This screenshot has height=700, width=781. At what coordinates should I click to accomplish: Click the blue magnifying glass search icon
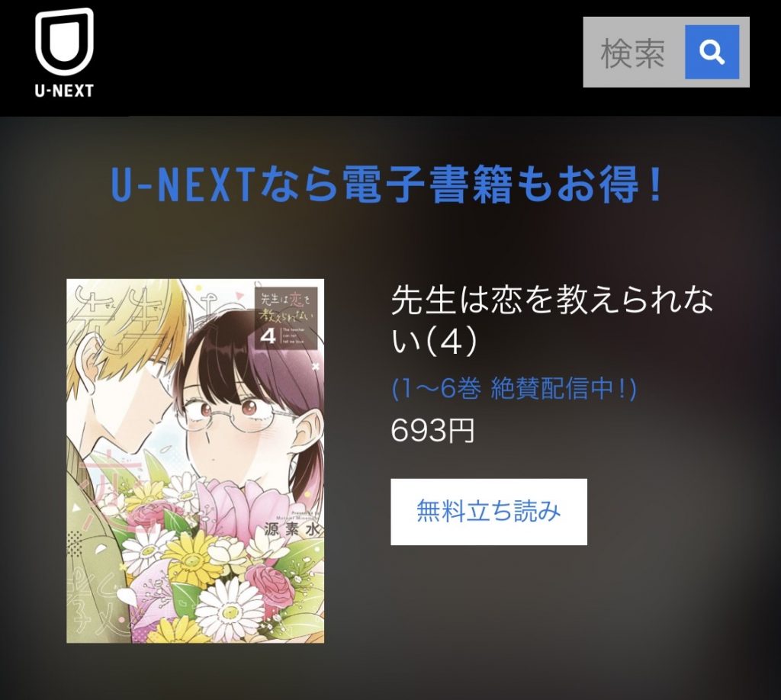tap(712, 52)
